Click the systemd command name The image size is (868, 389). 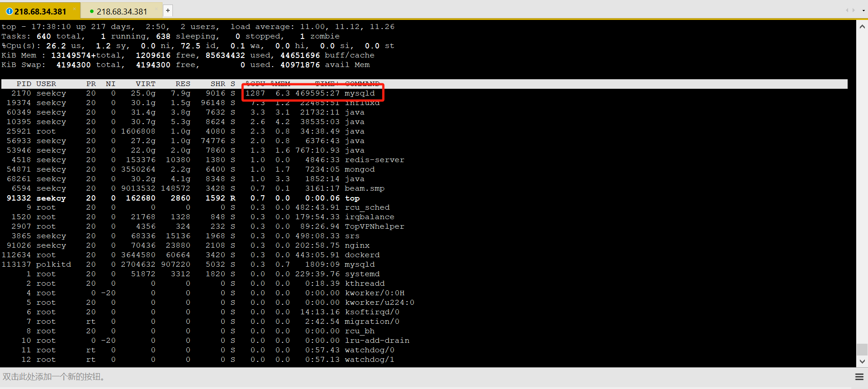(362, 274)
